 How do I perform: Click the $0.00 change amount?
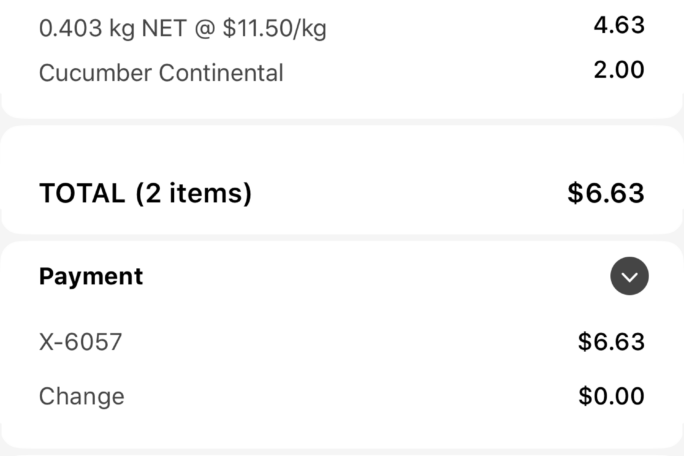(611, 396)
